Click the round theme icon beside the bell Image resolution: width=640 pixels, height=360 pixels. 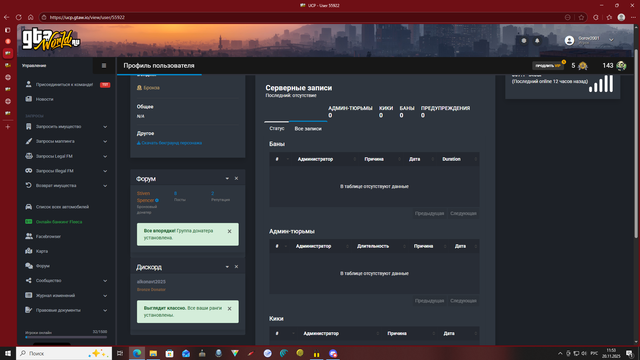(524, 40)
